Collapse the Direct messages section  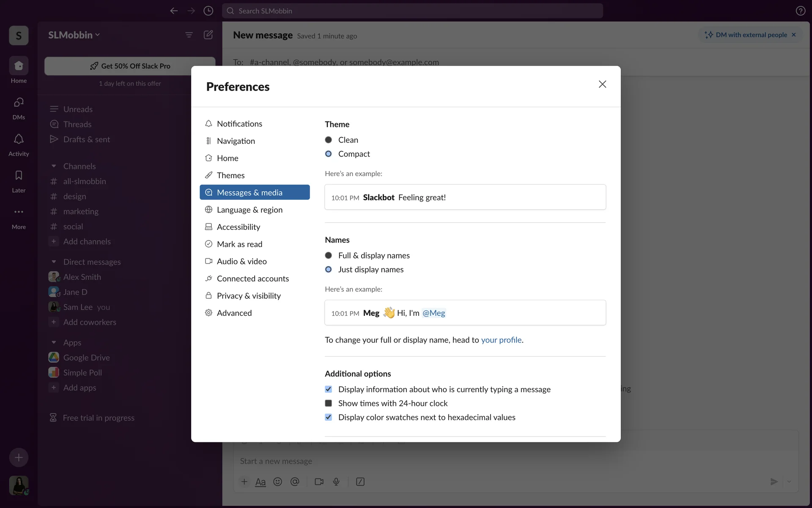pyautogui.click(x=54, y=262)
